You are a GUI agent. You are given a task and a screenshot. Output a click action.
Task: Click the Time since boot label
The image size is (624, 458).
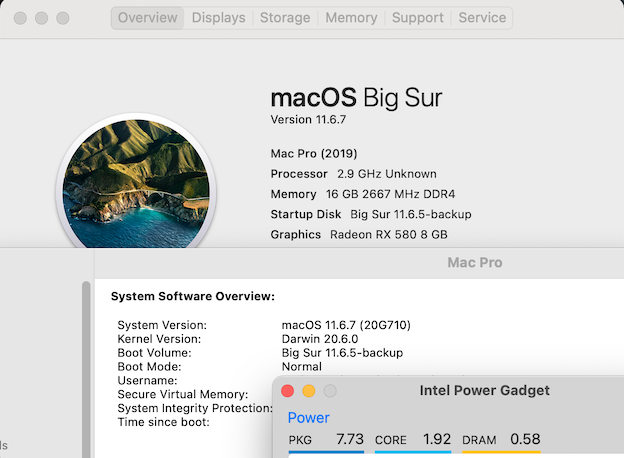tap(164, 422)
